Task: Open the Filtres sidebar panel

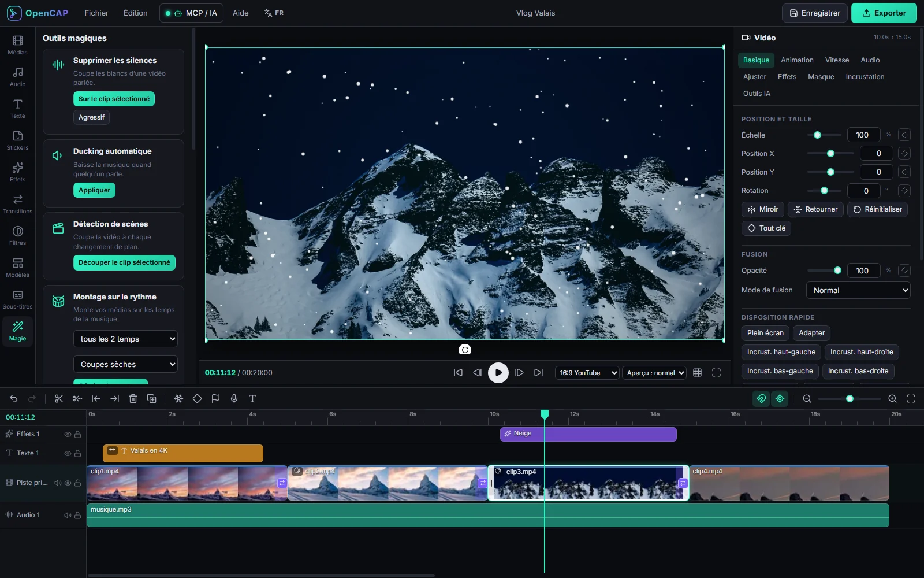Action: 17,236
